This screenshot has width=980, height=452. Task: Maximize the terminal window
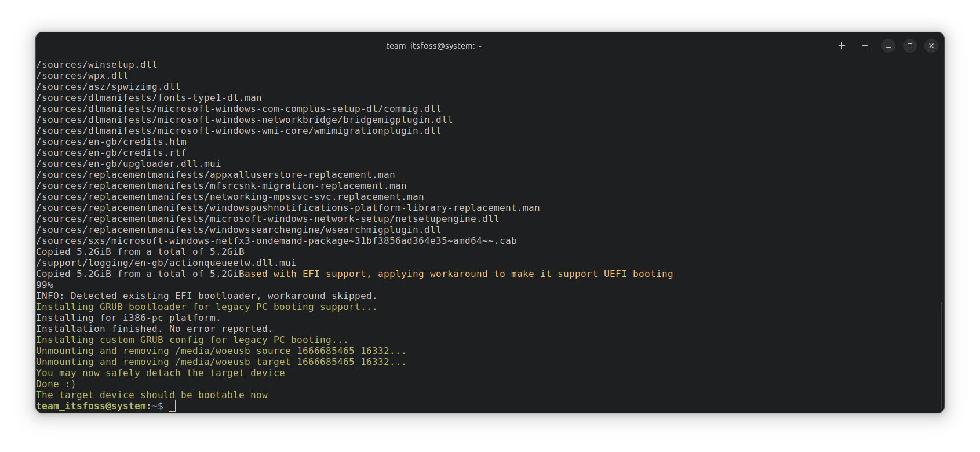(x=909, y=45)
